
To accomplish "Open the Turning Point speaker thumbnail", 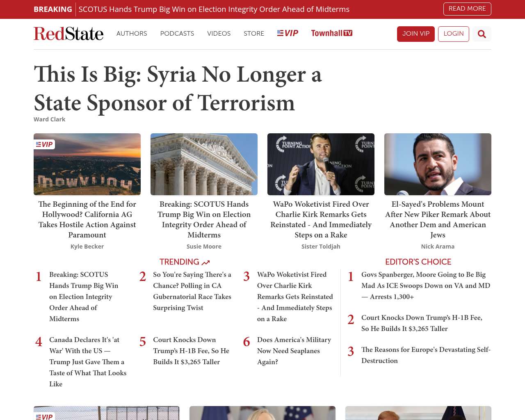I will [321, 164].
